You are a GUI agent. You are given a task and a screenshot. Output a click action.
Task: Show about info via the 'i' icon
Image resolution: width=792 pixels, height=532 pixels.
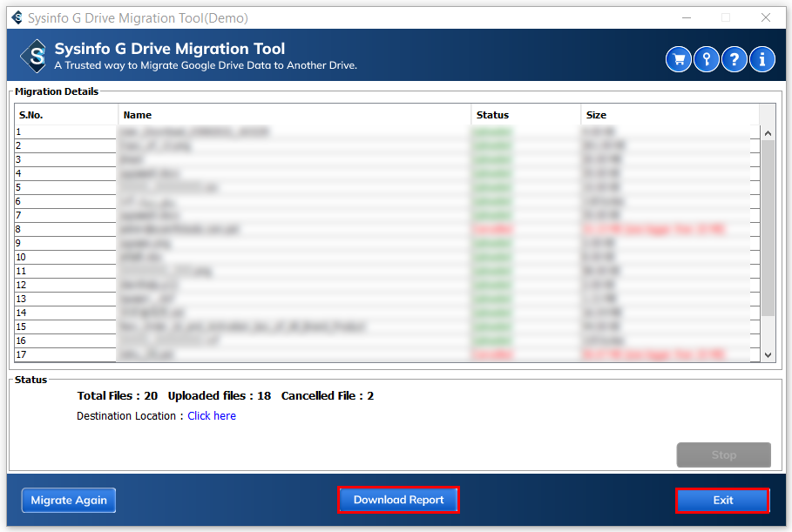[x=762, y=59]
